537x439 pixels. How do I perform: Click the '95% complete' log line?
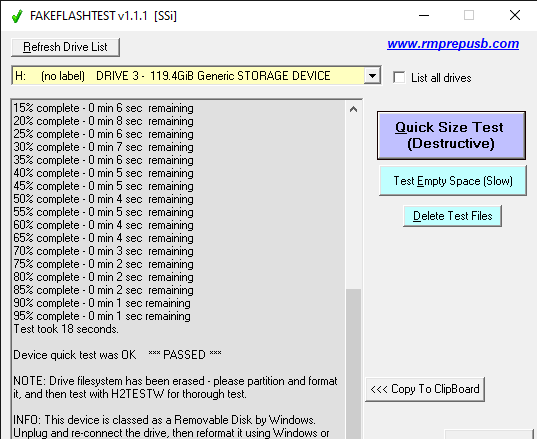102,316
